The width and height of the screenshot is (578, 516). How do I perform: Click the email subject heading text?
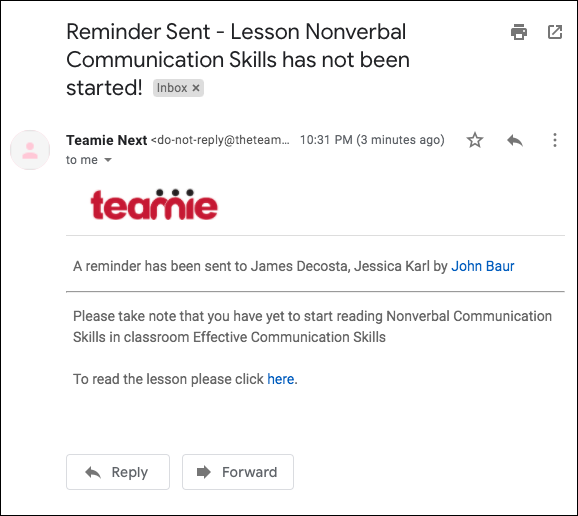coord(238,60)
